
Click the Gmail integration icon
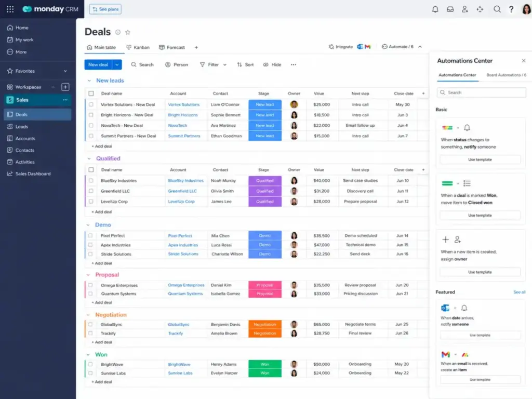(x=367, y=47)
